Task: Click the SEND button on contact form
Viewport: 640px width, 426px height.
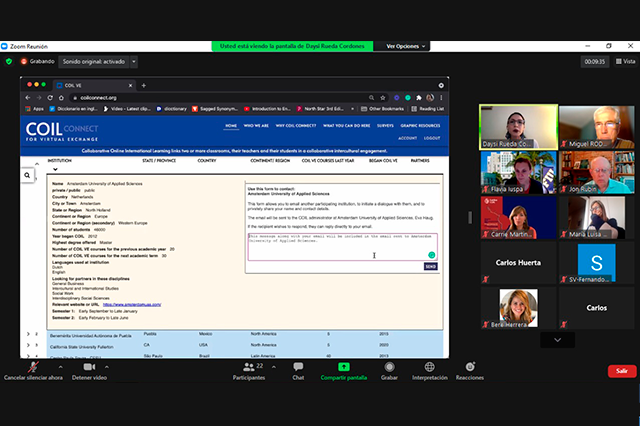Action: click(x=431, y=266)
